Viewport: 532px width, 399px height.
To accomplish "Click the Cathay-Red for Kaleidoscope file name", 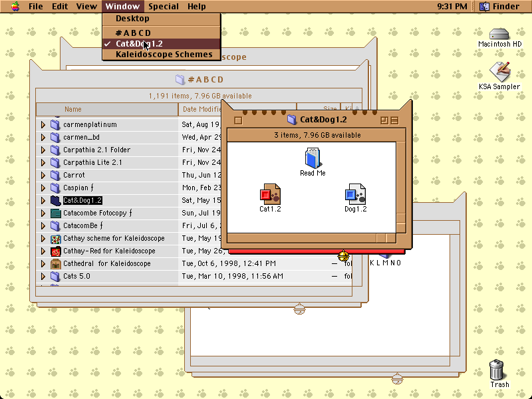I will pos(109,251).
